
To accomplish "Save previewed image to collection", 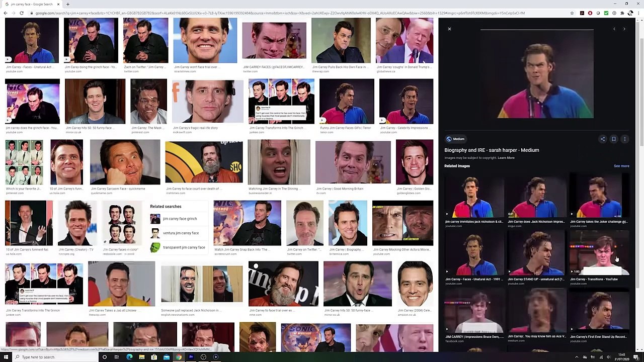I will pos(614,139).
